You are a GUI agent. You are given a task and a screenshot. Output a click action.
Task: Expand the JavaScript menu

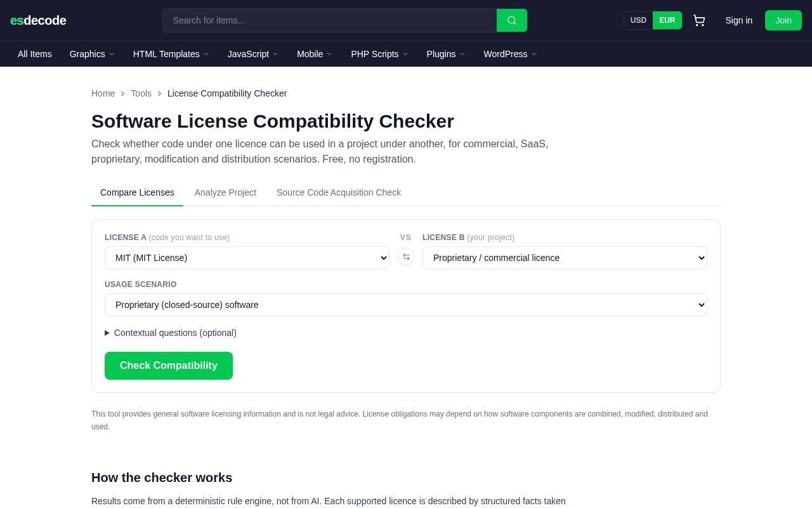(x=253, y=54)
